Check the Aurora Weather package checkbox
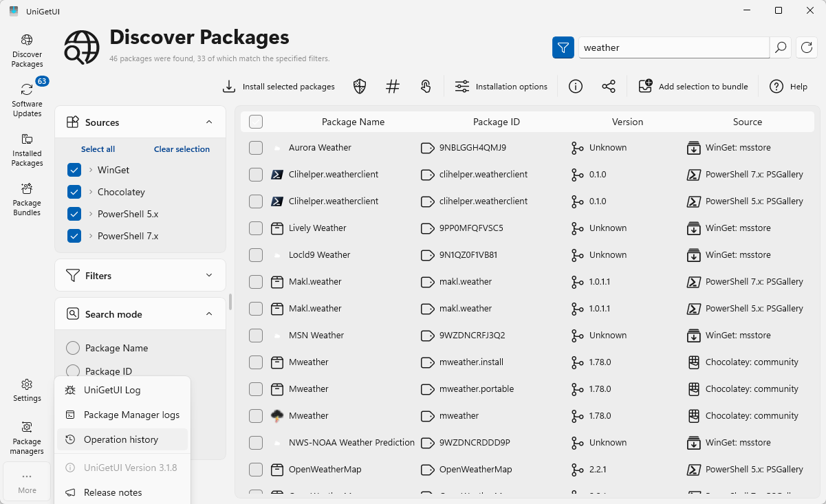 click(x=255, y=147)
